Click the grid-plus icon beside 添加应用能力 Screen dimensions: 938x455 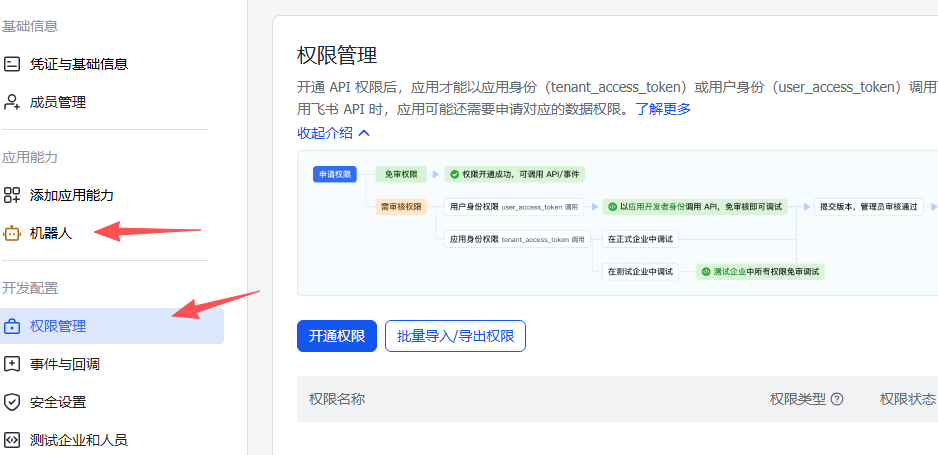coord(11,195)
